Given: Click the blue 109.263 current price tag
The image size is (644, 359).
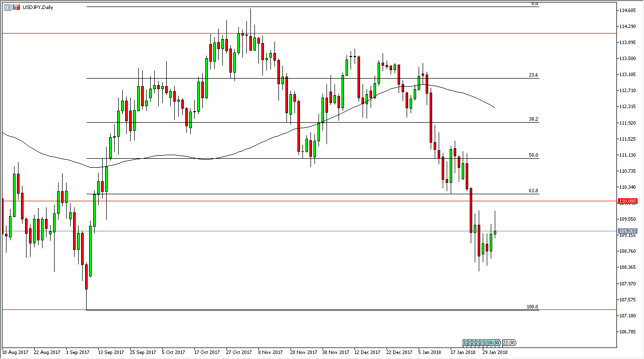Looking at the screenshot, I should coord(628,231).
